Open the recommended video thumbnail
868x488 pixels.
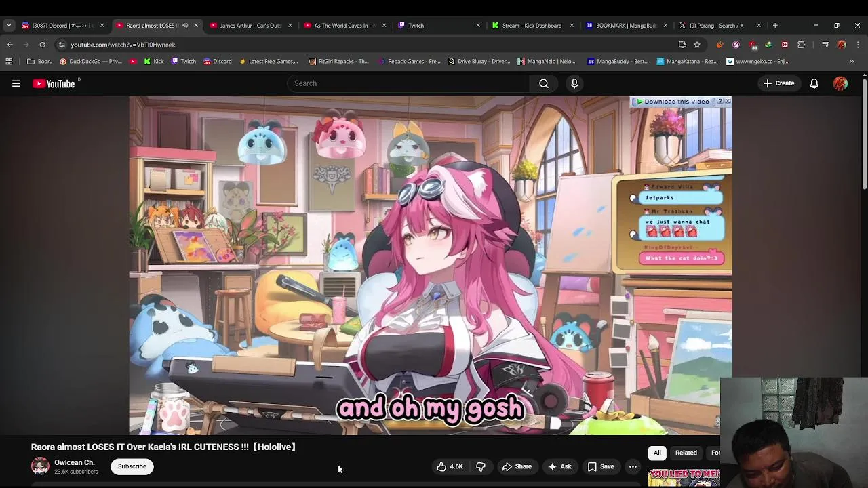[684, 478]
